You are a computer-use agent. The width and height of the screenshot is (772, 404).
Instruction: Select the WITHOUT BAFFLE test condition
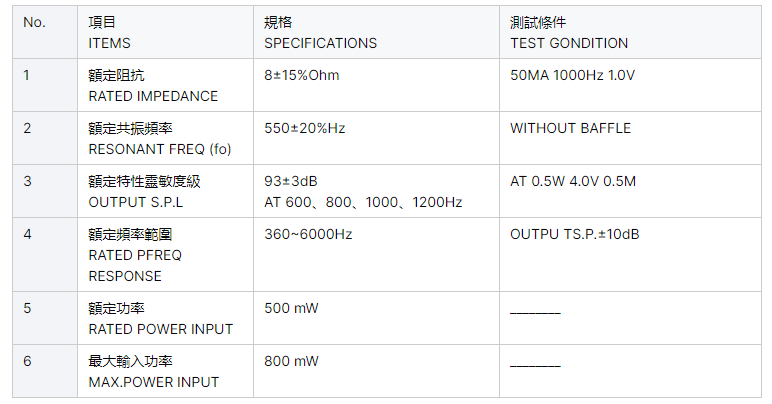click(x=570, y=128)
